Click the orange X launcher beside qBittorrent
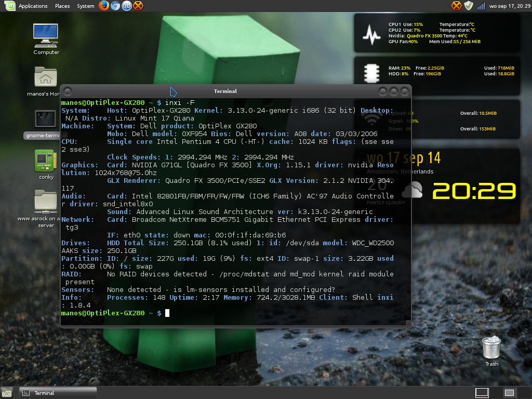Screen dimensions: 532x399 (138, 6)
